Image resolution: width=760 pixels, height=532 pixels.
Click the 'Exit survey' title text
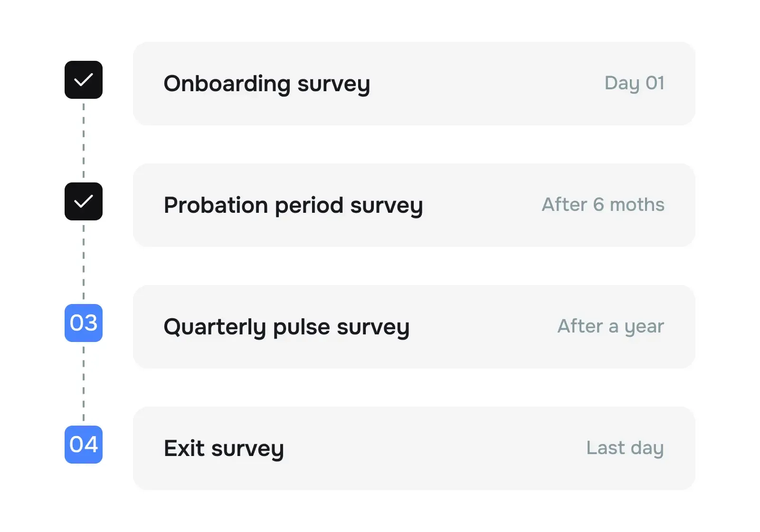click(224, 449)
